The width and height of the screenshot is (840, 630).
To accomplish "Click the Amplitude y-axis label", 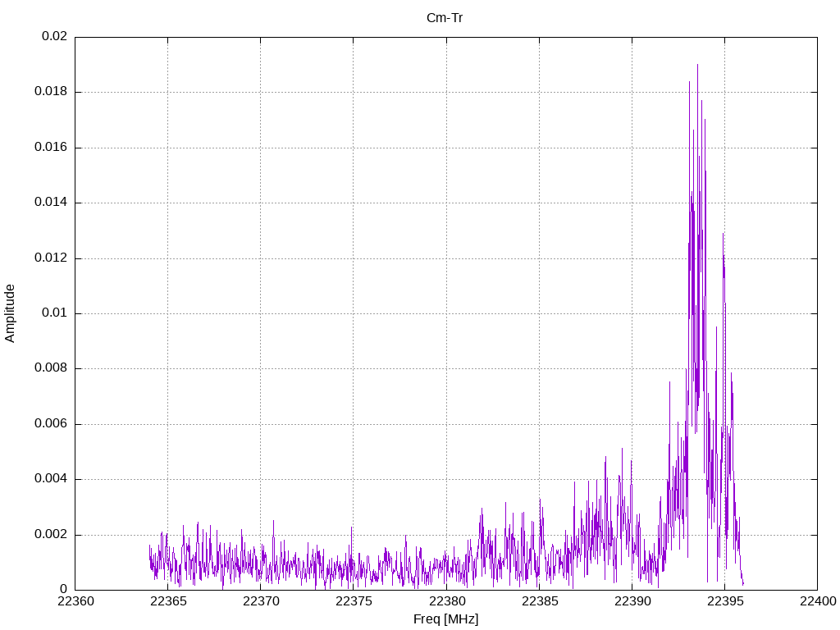I will (11, 313).
